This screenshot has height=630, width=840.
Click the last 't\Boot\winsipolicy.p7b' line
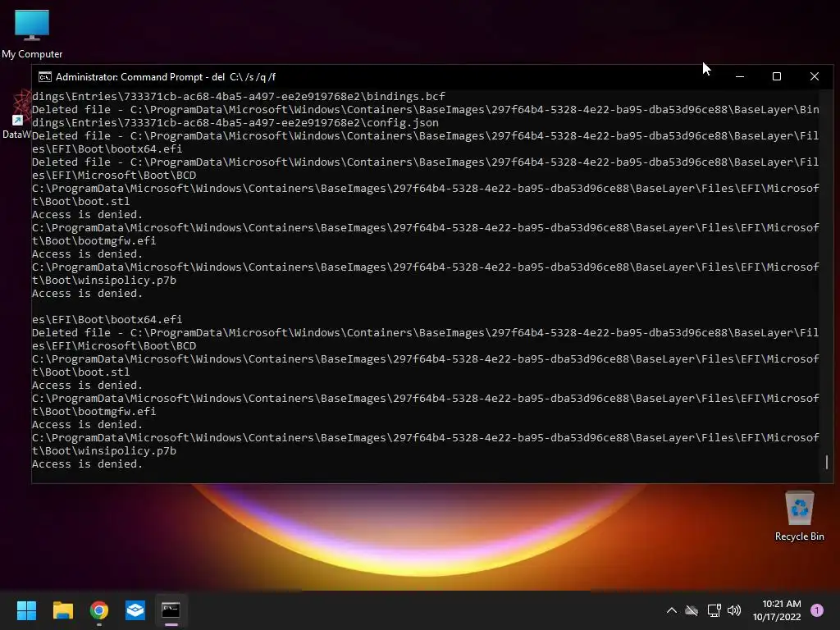pyautogui.click(x=104, y=451)
